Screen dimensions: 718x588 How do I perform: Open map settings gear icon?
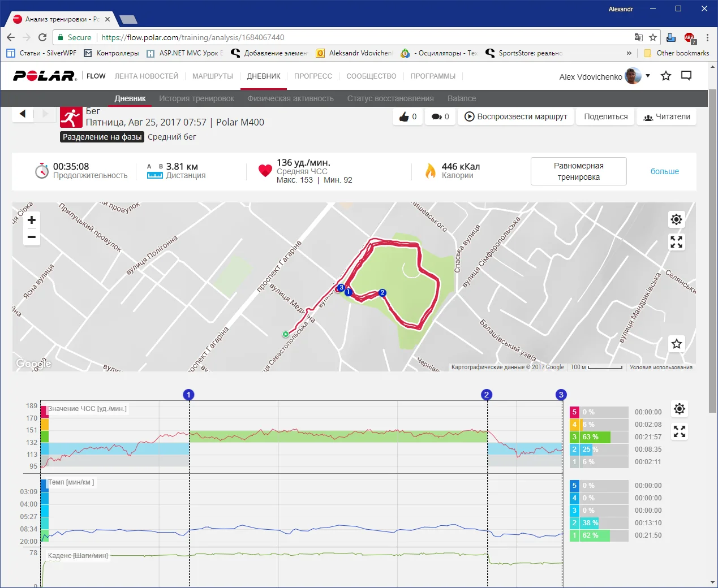coord(676,219)
